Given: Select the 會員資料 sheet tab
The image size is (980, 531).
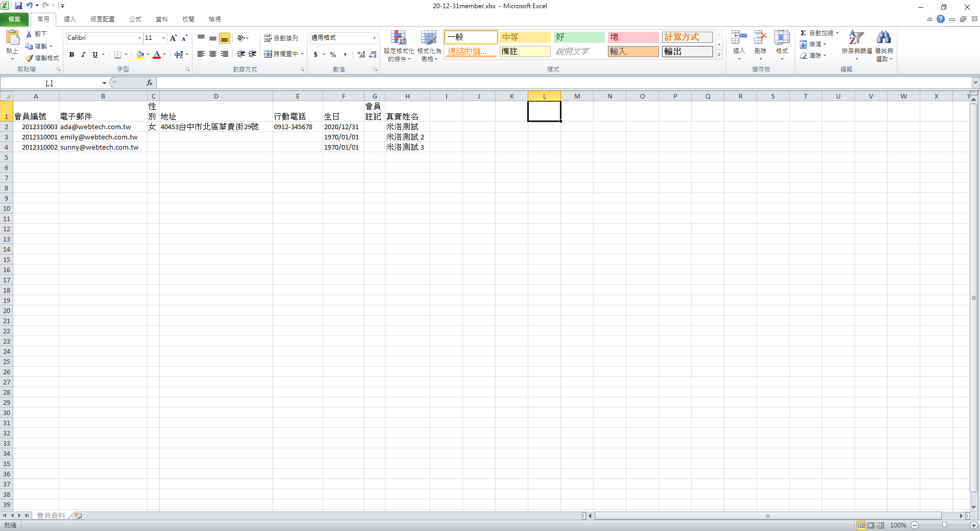Looking at the screenshot, I should pos(51,516).
